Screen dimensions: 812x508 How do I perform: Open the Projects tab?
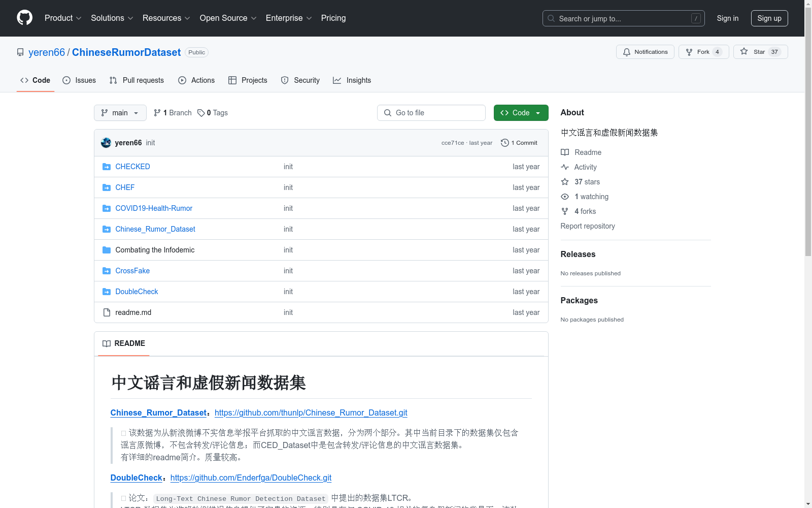click(248, 80)
